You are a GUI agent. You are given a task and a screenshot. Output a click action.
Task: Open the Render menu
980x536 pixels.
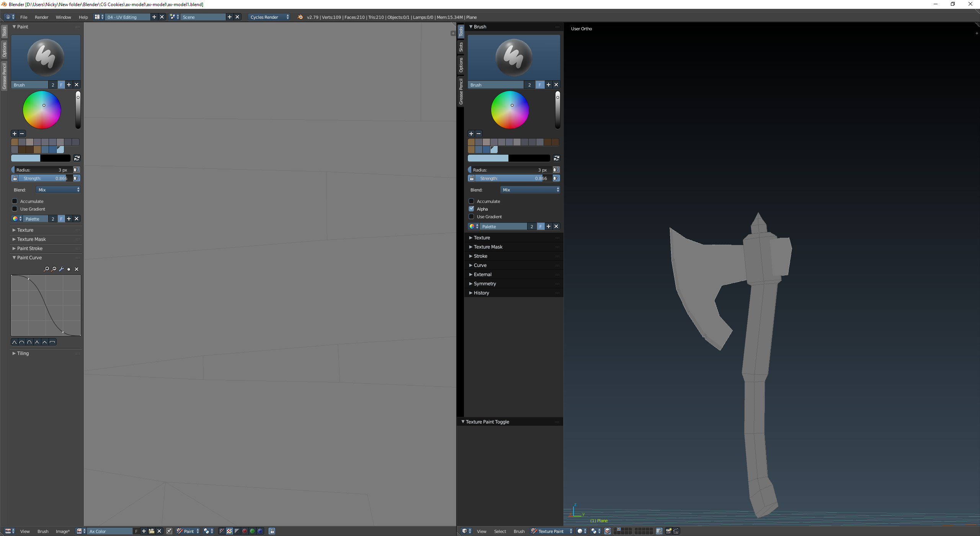pos(41,17)
